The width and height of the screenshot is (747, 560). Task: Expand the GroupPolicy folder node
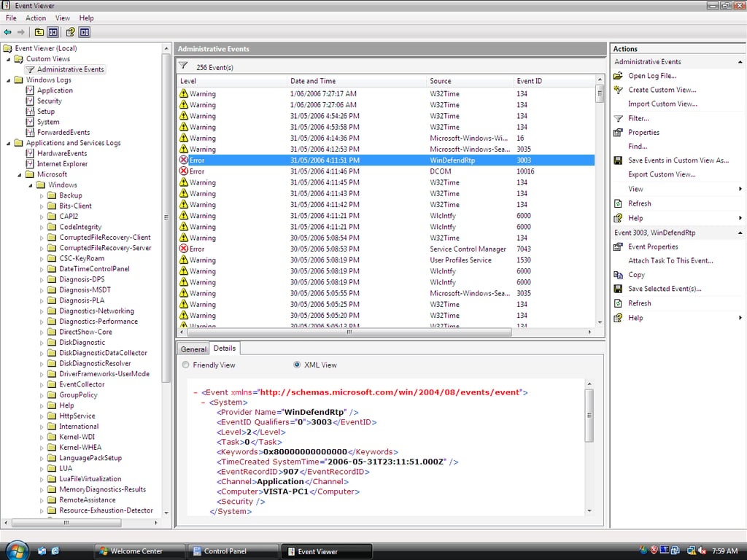[x=42, y=395]
